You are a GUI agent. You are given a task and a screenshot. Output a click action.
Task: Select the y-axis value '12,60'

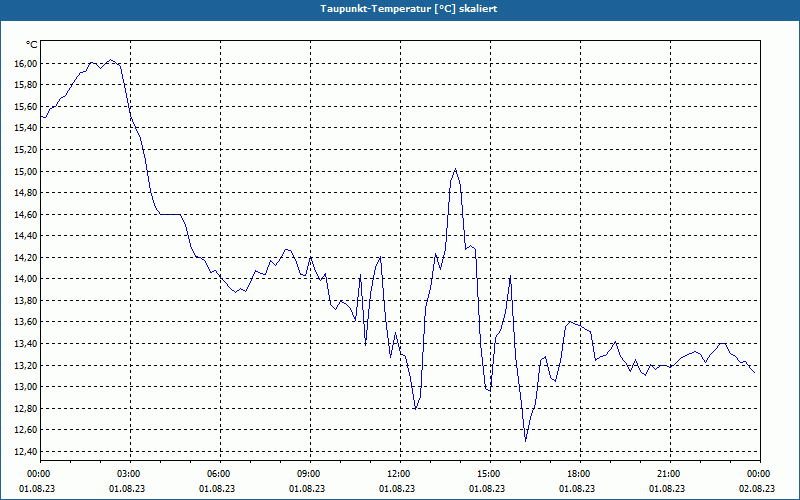tap(28, 430)
